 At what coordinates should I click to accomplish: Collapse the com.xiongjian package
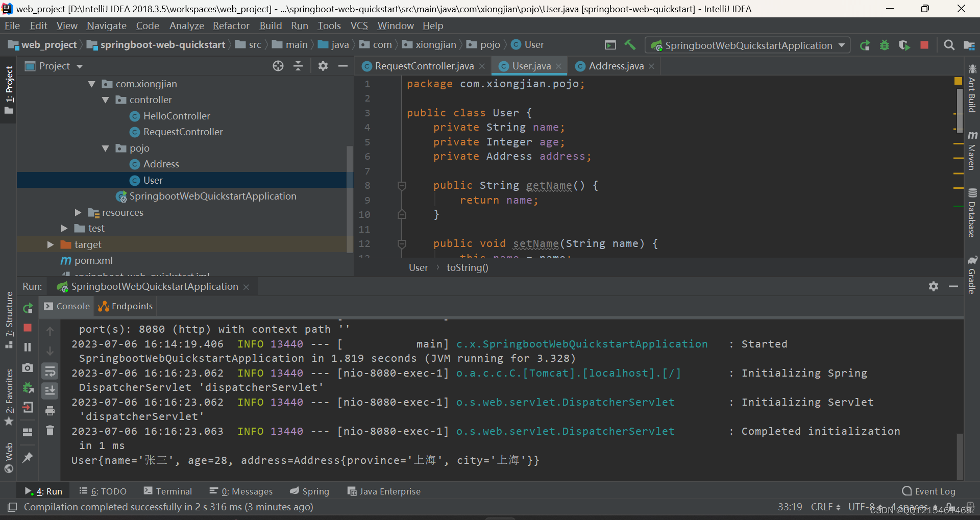(92, 84)
